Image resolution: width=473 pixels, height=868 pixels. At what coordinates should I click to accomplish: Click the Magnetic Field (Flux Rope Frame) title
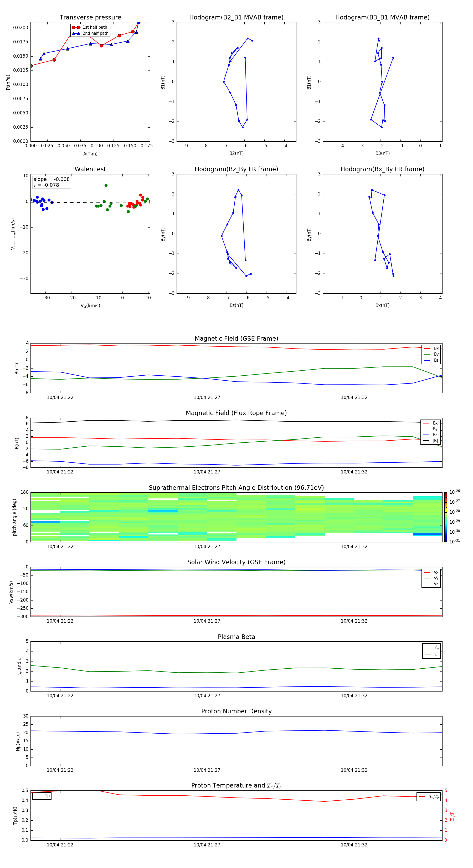[236, 413]
